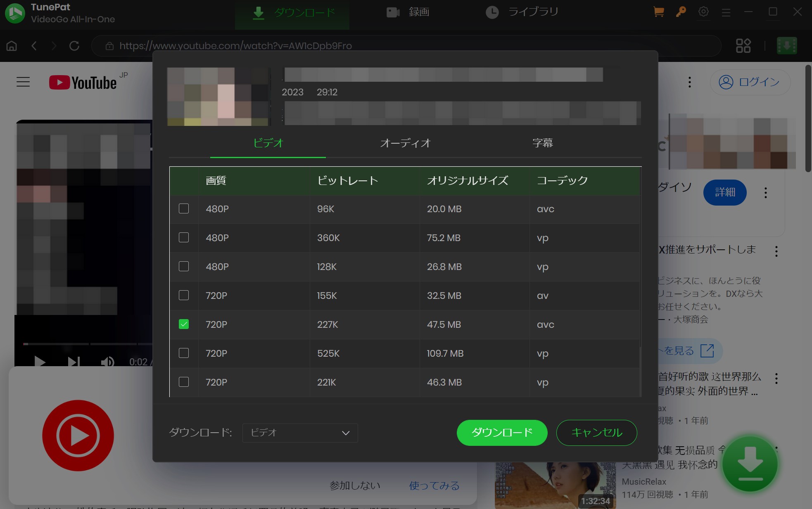
Task: Click the green ダウンロード button in dialog
Action: tap(502, 433)
